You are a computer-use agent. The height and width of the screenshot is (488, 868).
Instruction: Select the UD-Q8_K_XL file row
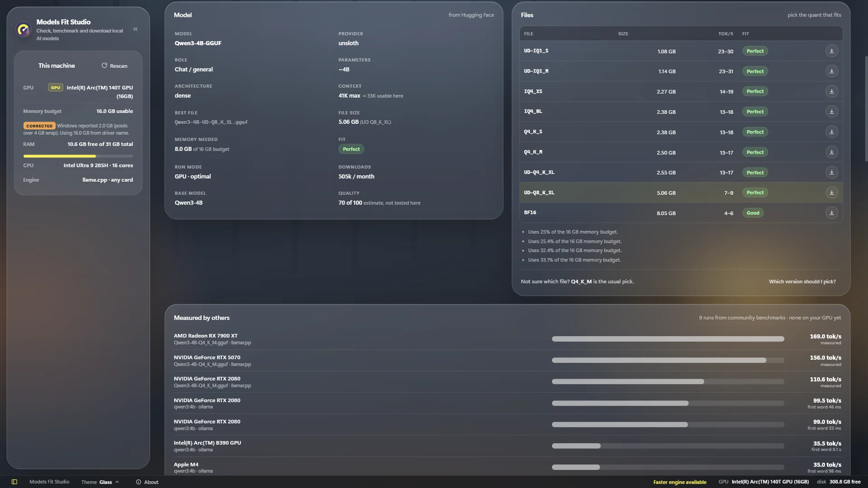(680, 192)
